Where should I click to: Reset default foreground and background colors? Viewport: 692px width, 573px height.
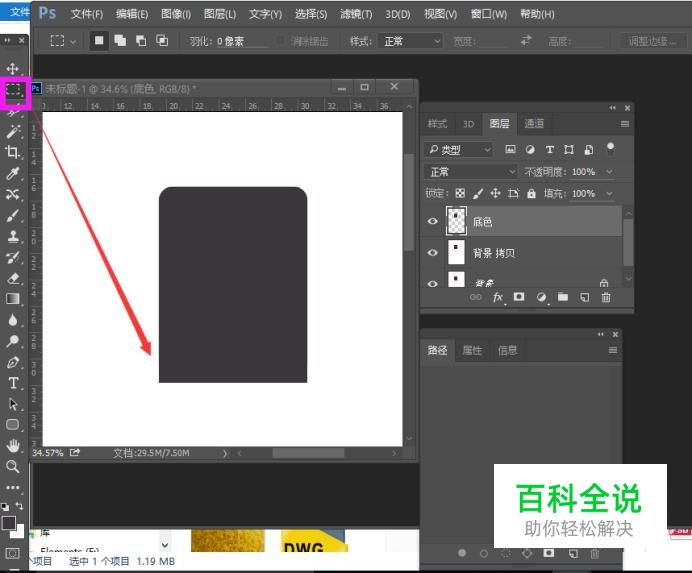click(x=5, y=506)
